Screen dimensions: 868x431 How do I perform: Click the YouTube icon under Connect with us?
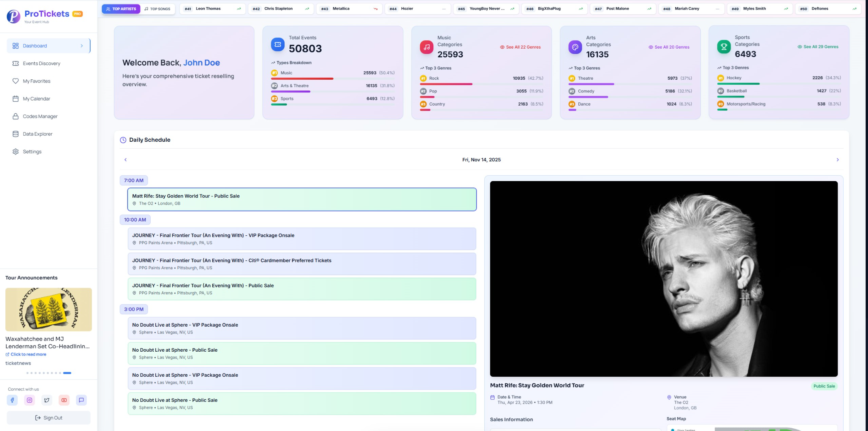tap(64, 400)
